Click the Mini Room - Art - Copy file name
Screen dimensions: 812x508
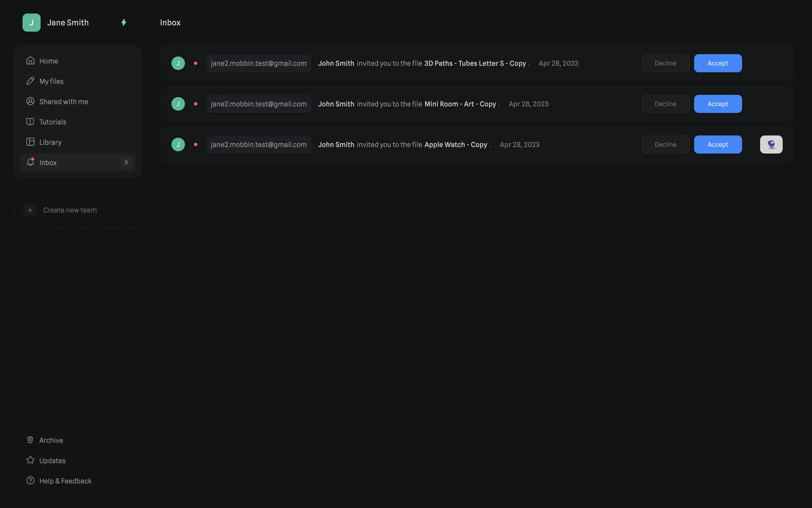click(460, 104)
